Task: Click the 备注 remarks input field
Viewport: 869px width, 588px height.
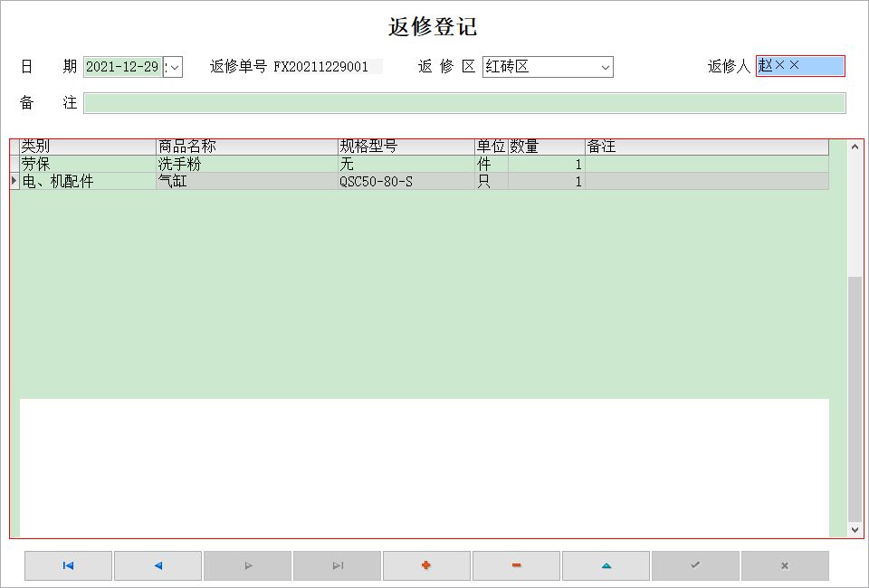Action: pyautogui.click(x=464, y=103)
